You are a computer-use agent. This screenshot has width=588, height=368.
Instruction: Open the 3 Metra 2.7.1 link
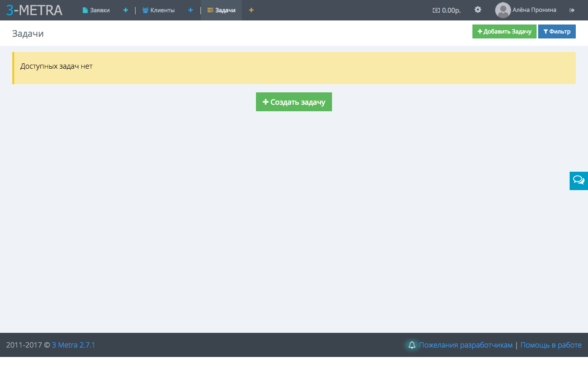coord(73,345)
